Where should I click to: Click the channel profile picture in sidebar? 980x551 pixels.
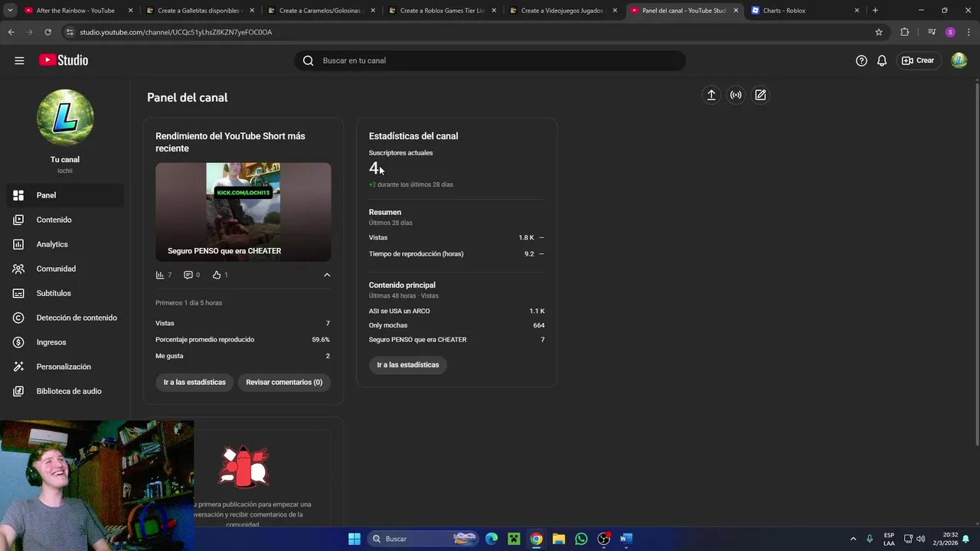[65, 117]
